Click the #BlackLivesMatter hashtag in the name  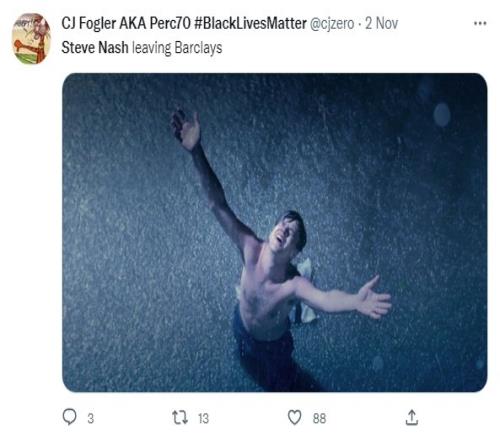click(250, 23)
